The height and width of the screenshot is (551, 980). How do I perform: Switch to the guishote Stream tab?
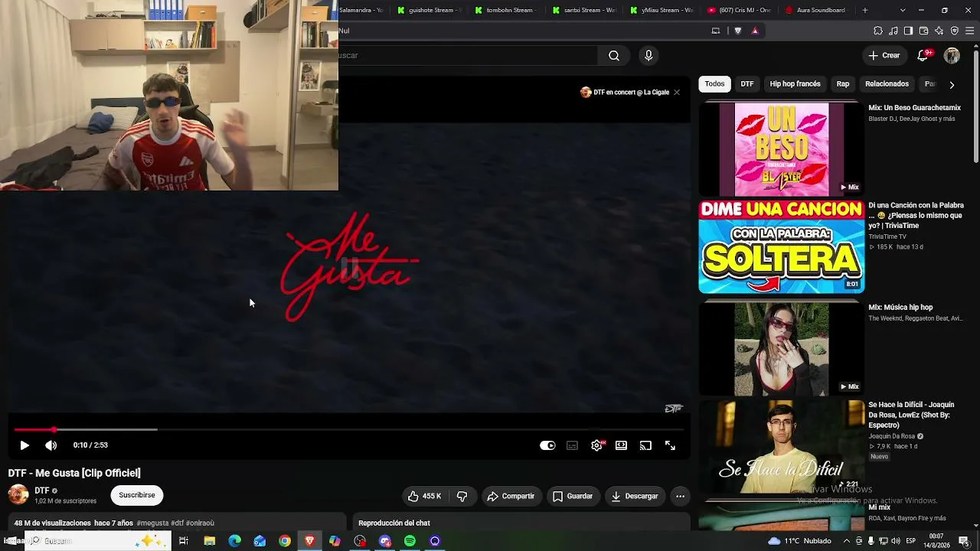coord(427,10)
